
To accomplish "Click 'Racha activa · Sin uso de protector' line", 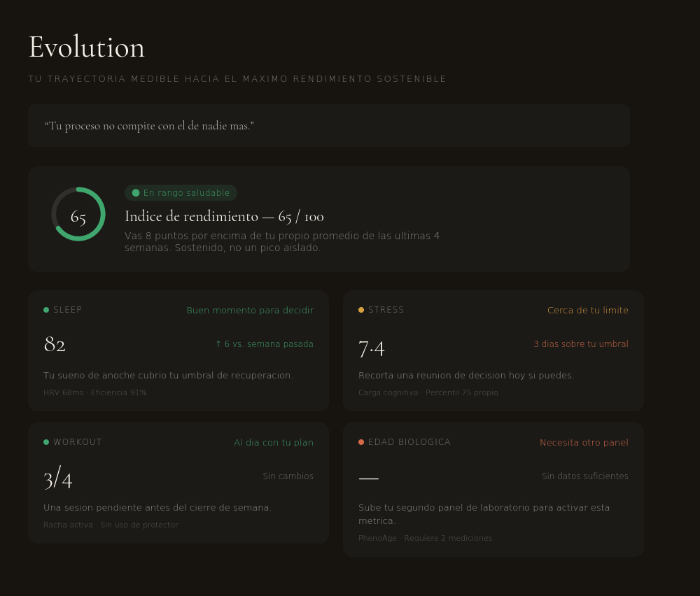I will (111, 525).
